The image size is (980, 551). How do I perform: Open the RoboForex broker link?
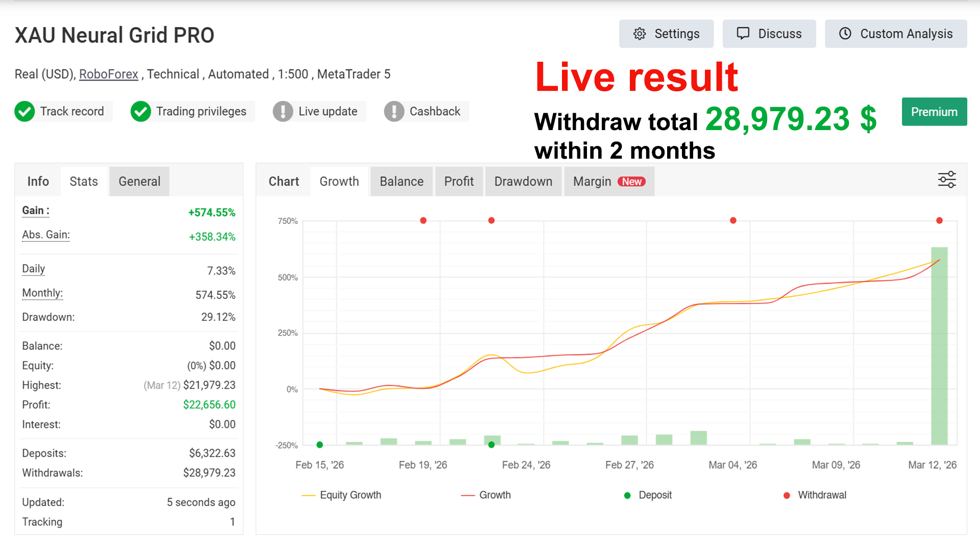coord(109,74)
